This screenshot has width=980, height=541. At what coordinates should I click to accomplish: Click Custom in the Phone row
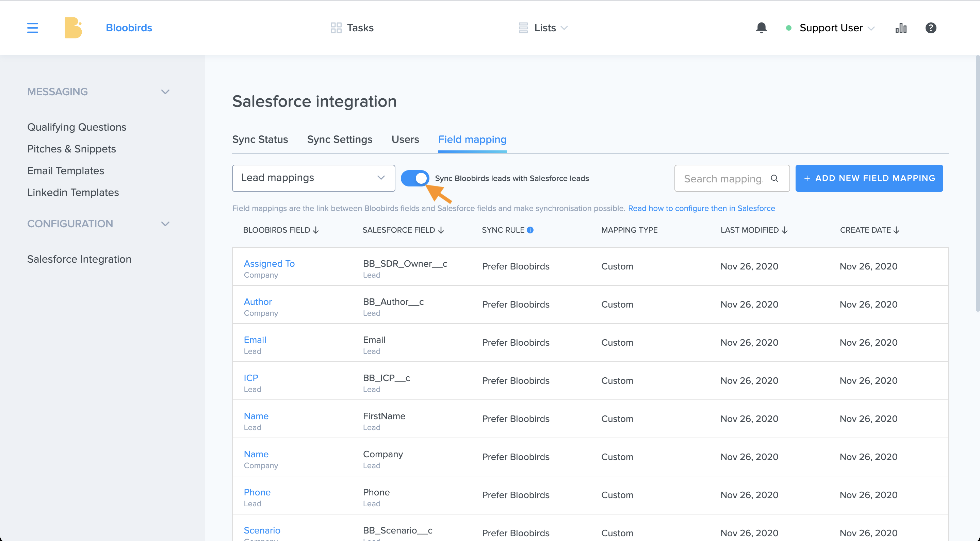point(617,495)
